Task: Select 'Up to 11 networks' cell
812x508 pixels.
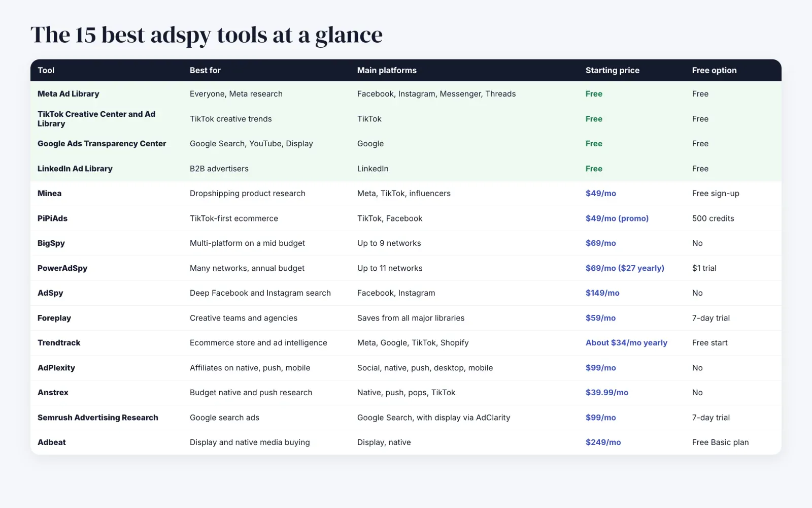Action: pyautogui.click(x=390, y=268)
